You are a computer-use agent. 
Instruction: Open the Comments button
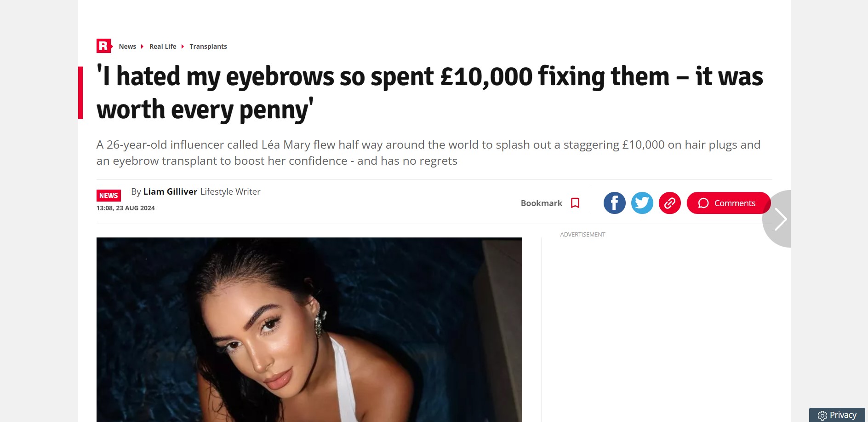click(728, 203)
